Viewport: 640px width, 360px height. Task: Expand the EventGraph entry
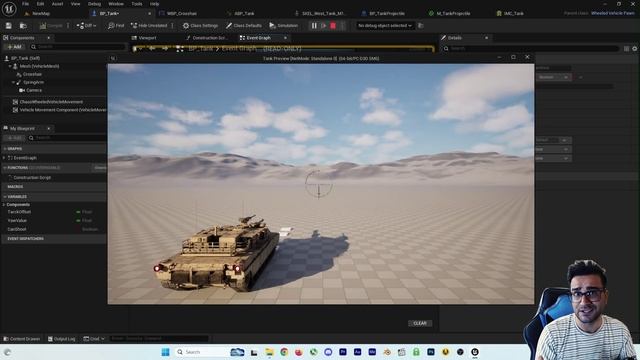click(4, 158)
